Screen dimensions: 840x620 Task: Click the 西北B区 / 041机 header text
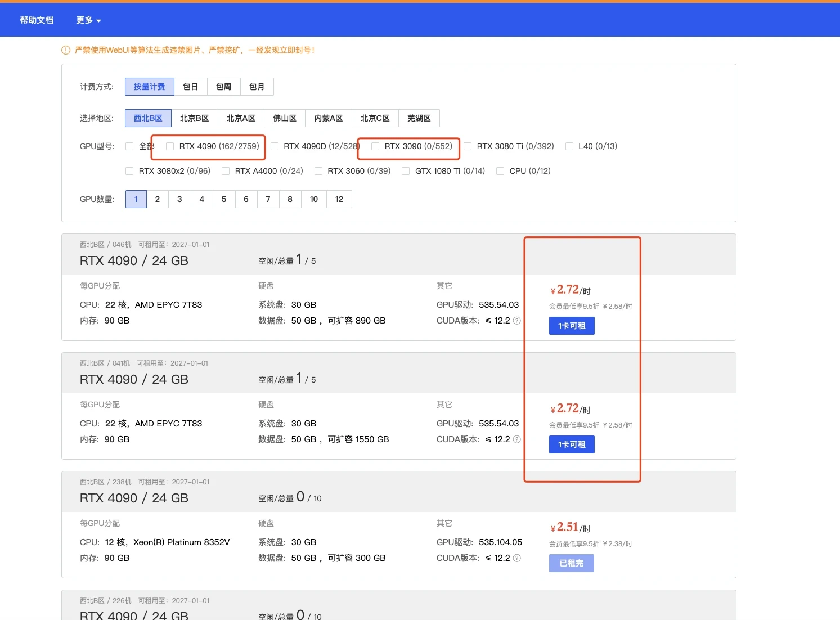click(x=105, y=363)
